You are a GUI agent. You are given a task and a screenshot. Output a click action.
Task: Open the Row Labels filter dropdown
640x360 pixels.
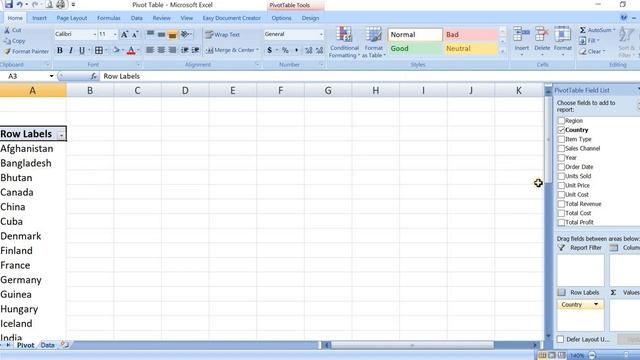pyautogui.click(x=61, y=135)
